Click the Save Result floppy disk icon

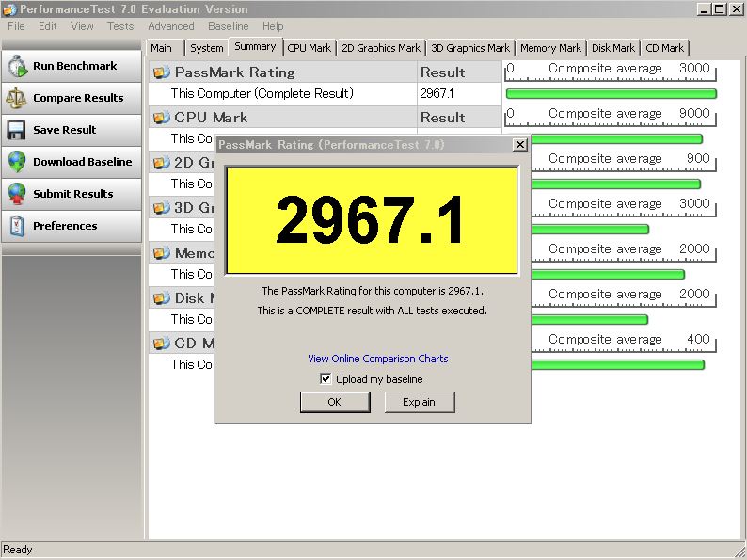tap(16, 130)
